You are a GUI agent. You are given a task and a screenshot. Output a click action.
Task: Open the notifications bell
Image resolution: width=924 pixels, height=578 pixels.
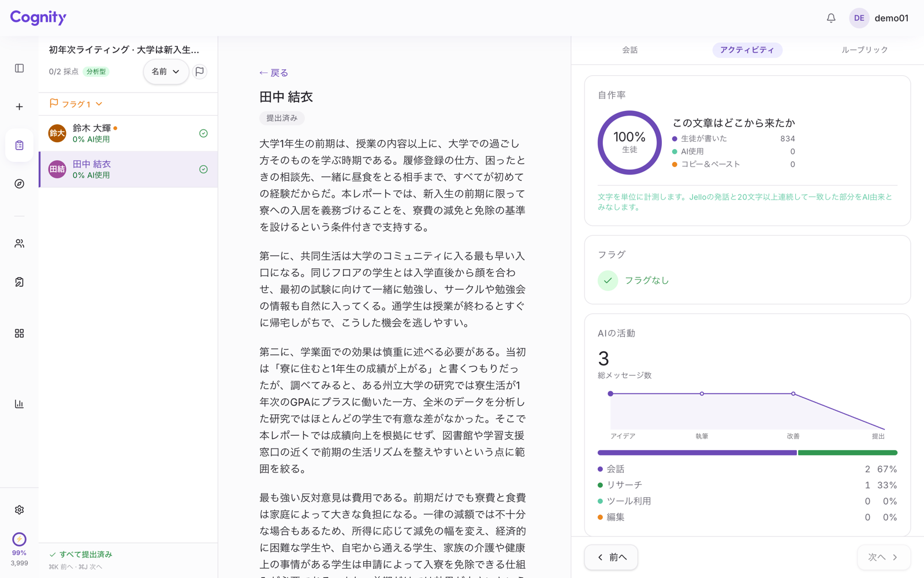[x=831, y=18]
